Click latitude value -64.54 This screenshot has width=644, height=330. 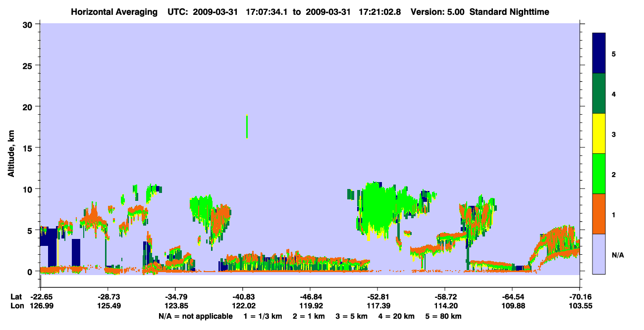pos(512,297)
